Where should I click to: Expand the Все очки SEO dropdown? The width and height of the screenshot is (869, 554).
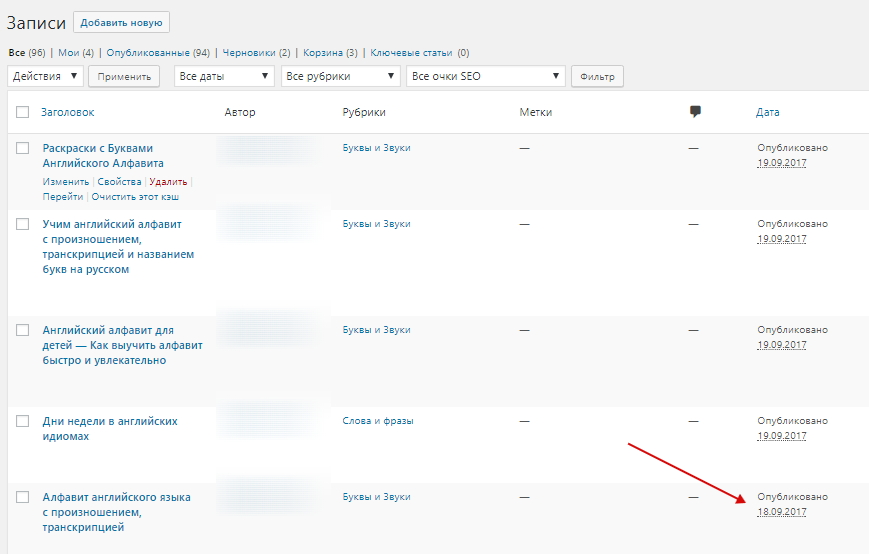pyautogui.click(x=485, y=76)
